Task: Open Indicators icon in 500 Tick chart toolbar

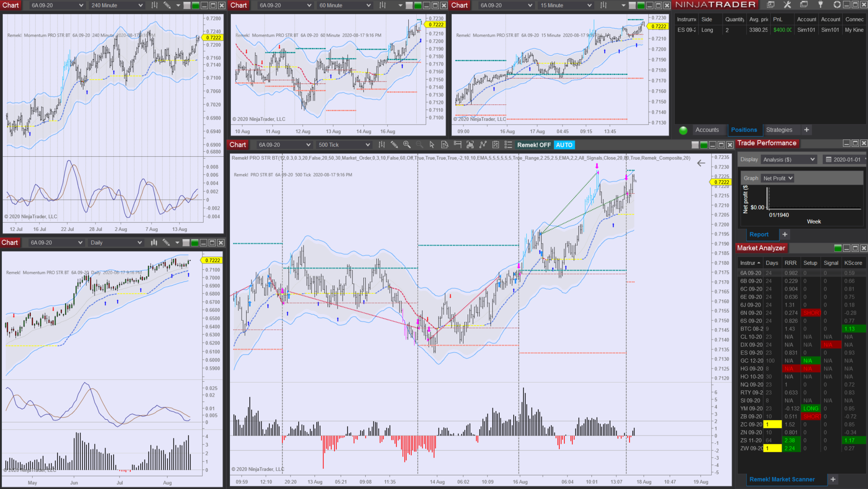Action: [470, 145]
